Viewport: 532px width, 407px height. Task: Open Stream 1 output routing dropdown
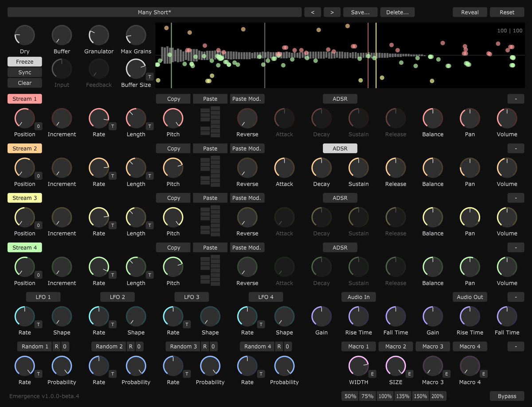point(516,99)
